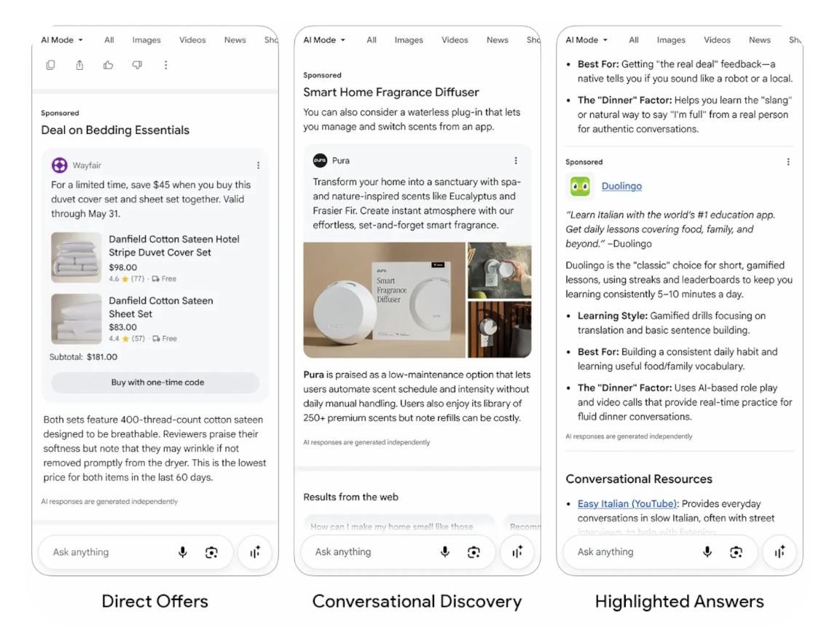Click Results from the web heading
Image resolution: width=832 pixels, height=644 pixels.
click(x=350, y=497)
